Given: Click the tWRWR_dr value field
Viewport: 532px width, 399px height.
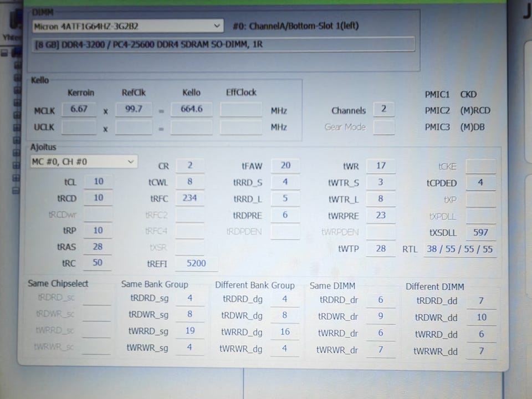Looking at the screenshot, I should [381, 350].
